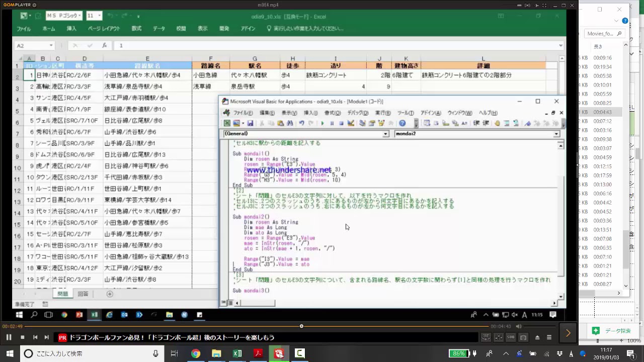The width and height of the screenshot is (644, 362).
Task: Click the video seek bar position handle
Action: pos(301,326)
